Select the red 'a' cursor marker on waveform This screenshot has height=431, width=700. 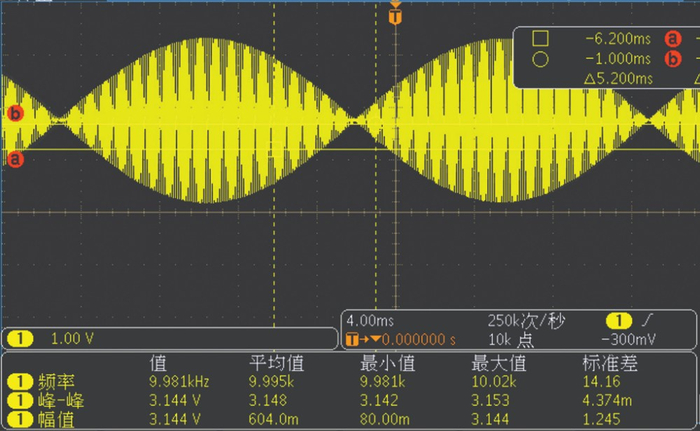point(15,159)
